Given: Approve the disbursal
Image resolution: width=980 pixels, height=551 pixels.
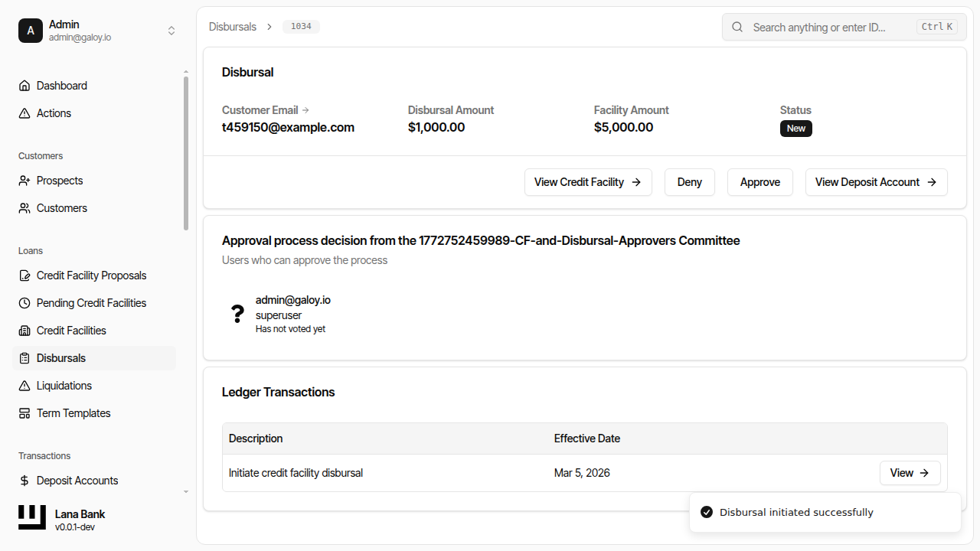Looking at the screenshot, I should click(759, 182).
